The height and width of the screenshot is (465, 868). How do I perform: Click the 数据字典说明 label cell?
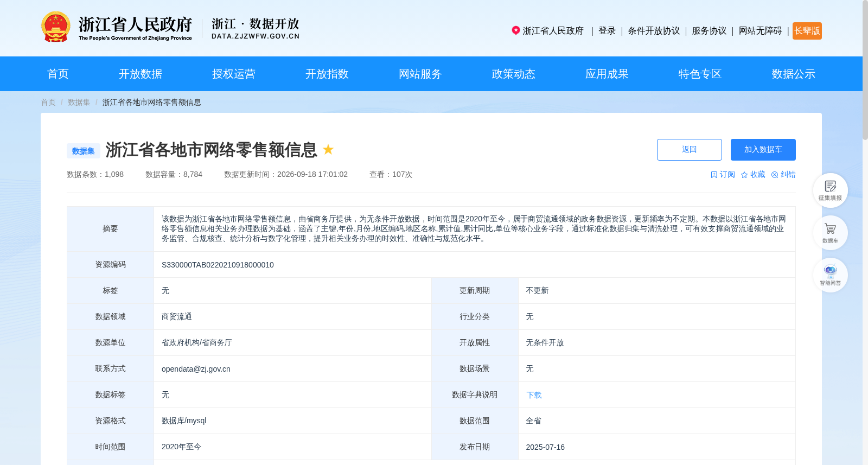tap(475, 395)
